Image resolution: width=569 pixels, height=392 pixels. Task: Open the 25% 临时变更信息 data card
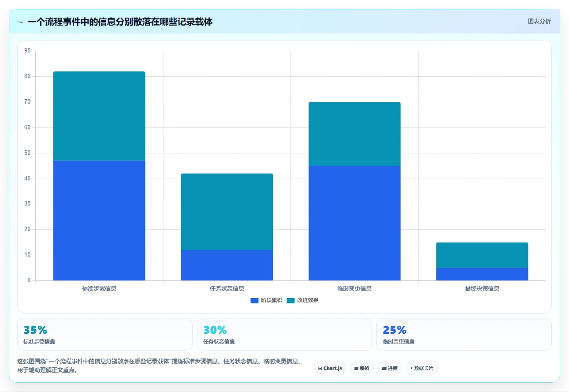point(464,334)
